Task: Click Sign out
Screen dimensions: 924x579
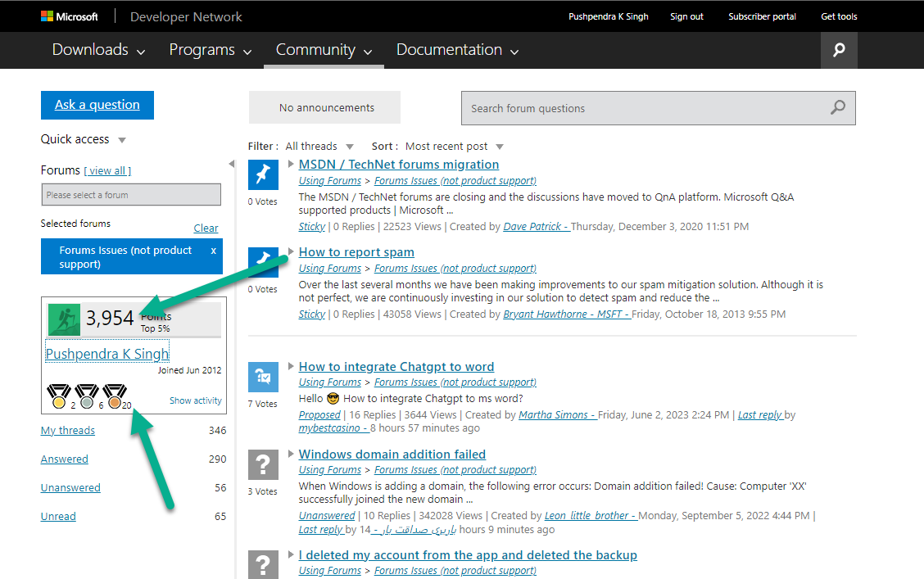Action: pyautogui.click(x=686, y=16)
